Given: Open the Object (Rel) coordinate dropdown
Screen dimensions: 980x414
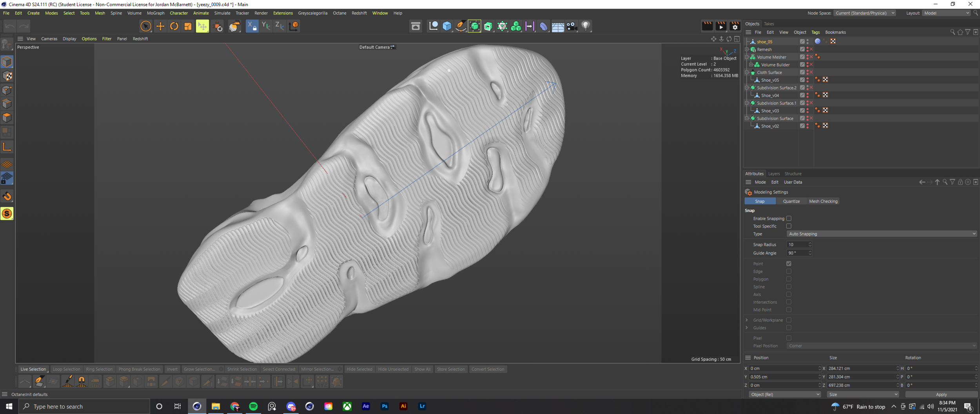Looking at the screenshot, I should click(784, 394).
